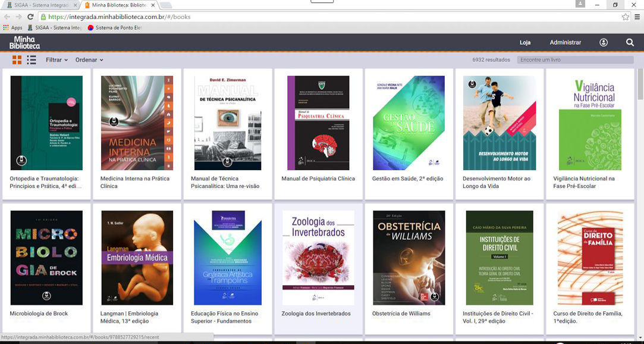The image size is (644, 344).
Task: Click the Minha Biblioteca logo
Action: 24,43
